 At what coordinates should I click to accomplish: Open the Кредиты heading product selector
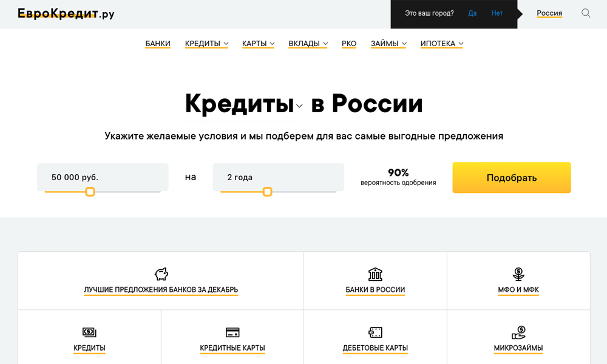point(243,104)
